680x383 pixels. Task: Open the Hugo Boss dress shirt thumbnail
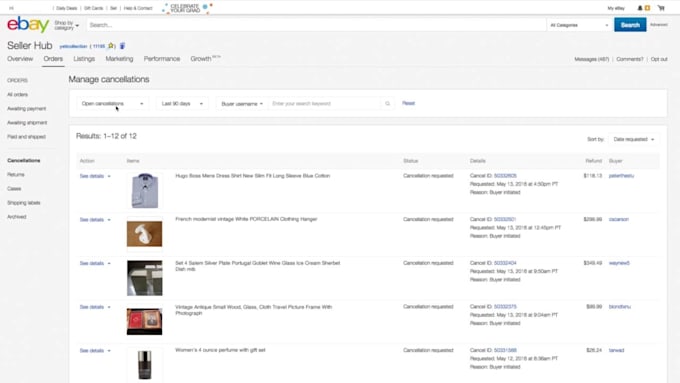(144, 191)
